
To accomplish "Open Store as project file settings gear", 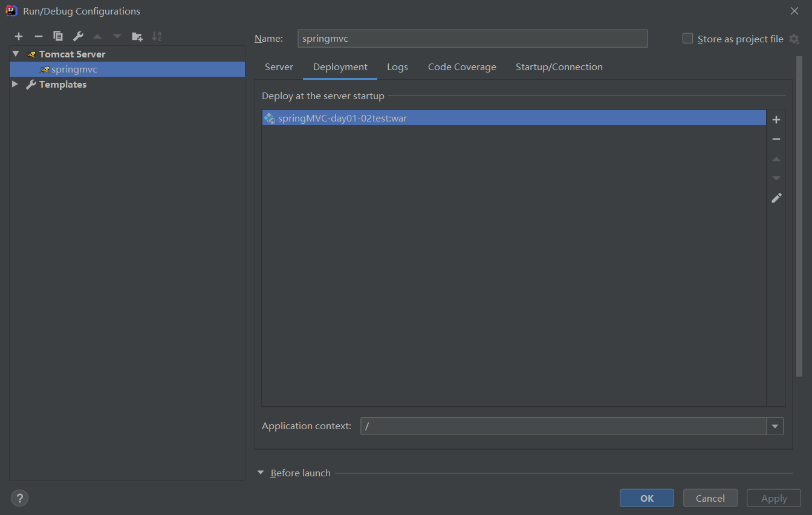I will pos(794,39).
